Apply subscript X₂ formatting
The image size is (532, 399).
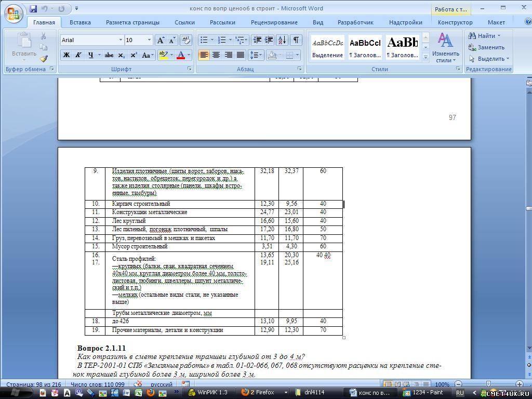tap(122, 55)
